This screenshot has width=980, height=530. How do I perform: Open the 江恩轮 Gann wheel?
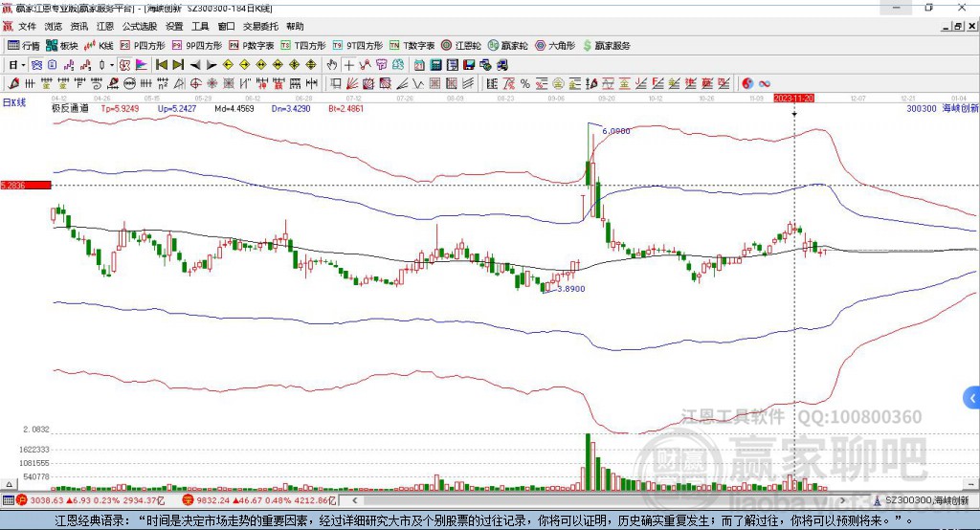point(461,46)
